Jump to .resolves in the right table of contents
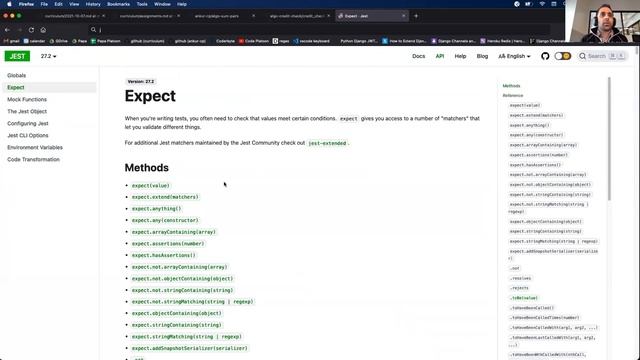The width and height of the screenshot is (640, 360). (x=520, y=278)
